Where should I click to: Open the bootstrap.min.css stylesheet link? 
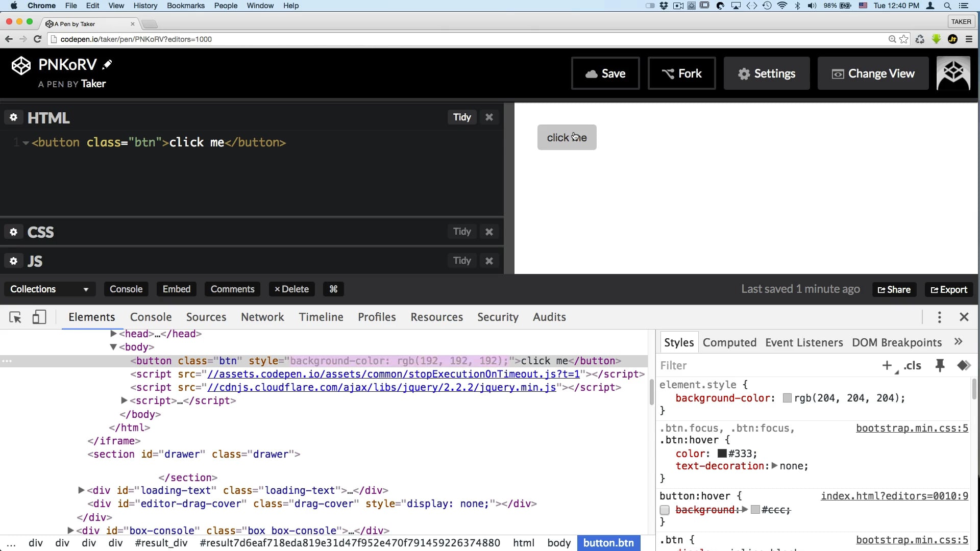tap(912, 428)
